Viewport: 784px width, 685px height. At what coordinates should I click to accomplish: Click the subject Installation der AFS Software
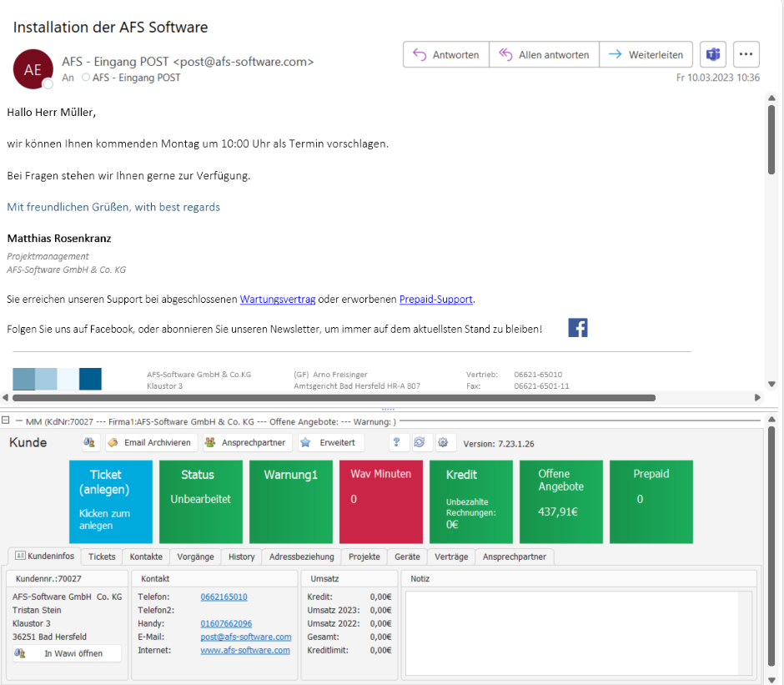pos(110,27)
